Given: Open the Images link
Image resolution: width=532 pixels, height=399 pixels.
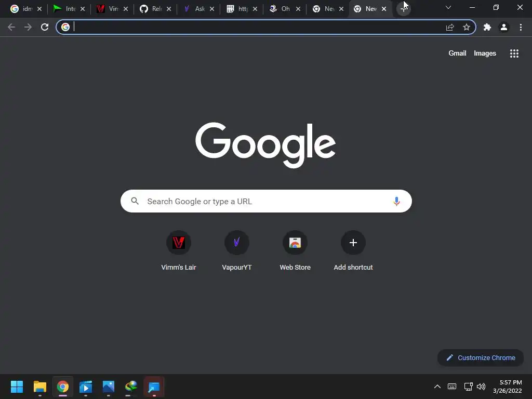Looking at the screenshot, I should [x=485, y=54].
